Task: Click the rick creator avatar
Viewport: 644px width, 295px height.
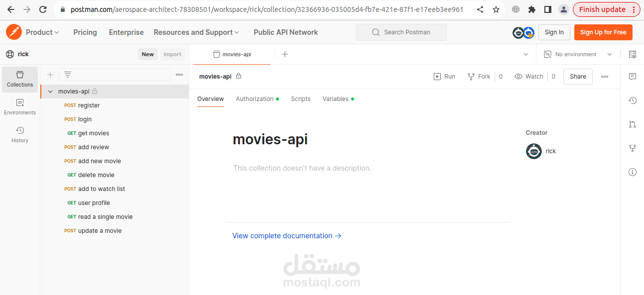Action: [534, 151]
